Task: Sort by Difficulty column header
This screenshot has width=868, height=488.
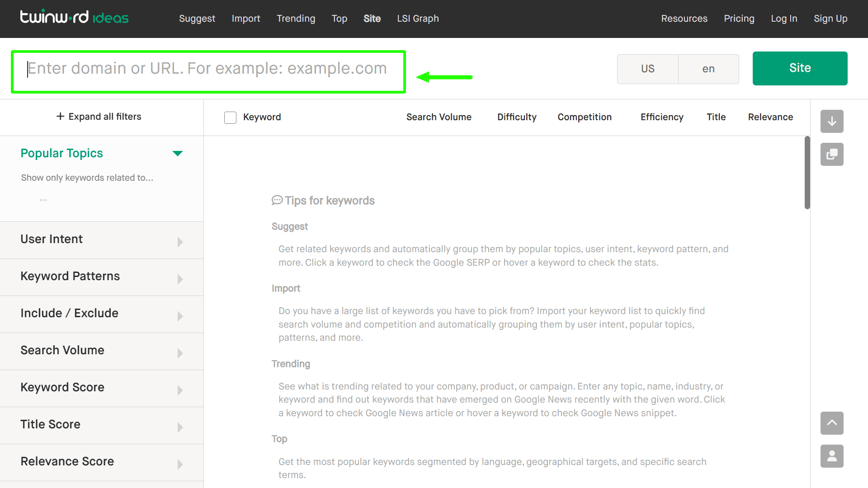Action: 517,117
